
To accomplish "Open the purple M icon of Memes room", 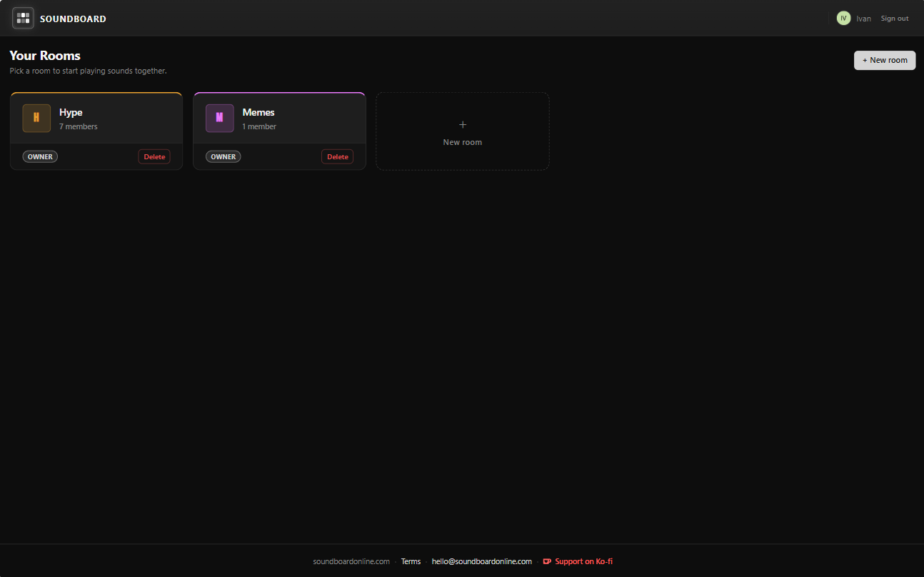I will 220,119.
